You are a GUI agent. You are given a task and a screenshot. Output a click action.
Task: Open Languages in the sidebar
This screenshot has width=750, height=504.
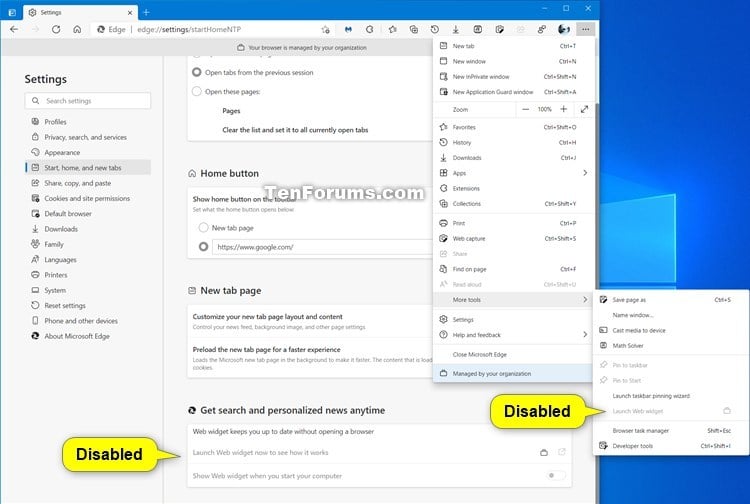tap(88, 260)
